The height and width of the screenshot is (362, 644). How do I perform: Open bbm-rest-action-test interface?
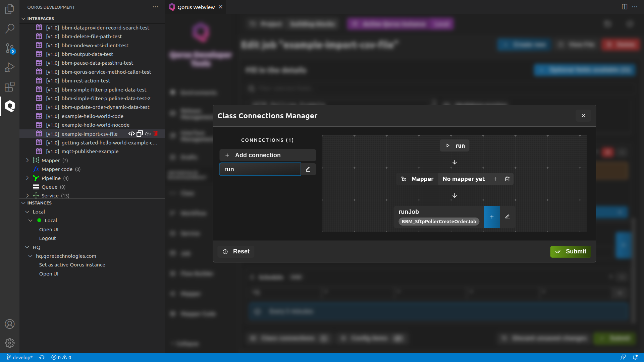(86, 80)
